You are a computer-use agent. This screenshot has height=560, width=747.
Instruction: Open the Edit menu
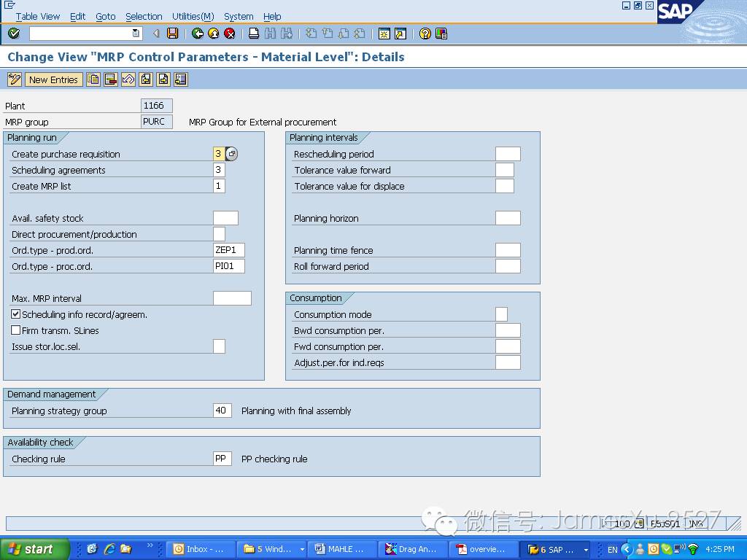[77, 17]
